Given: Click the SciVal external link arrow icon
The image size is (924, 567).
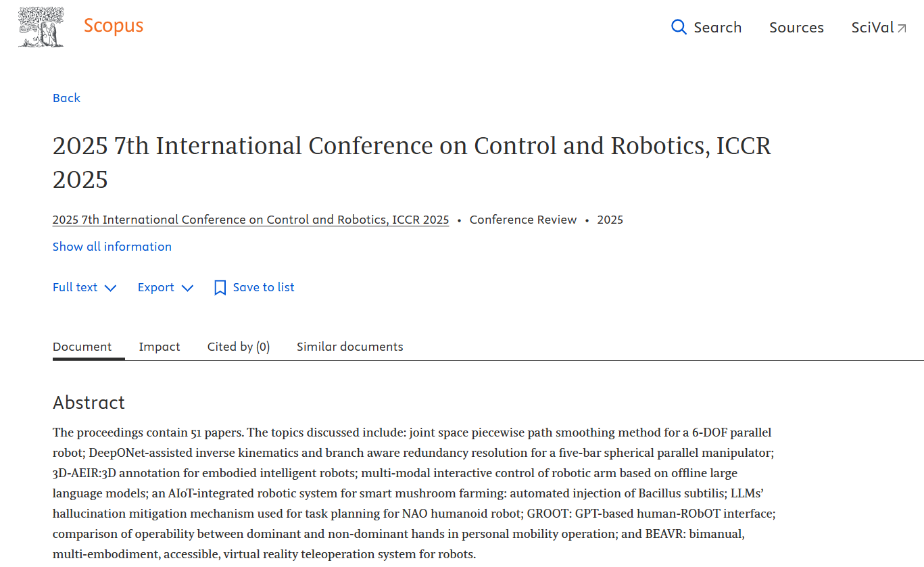Looking at the screenshot, I should point(902,28).
